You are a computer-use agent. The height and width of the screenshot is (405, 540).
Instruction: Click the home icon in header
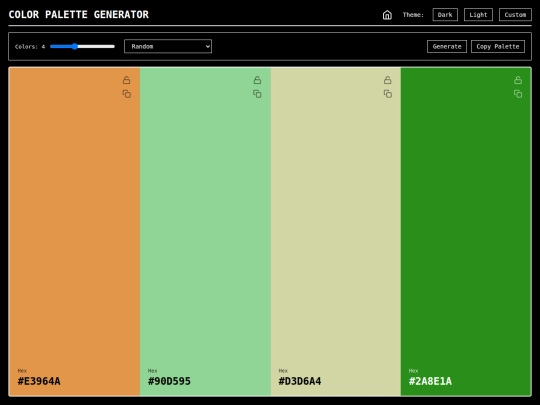click(387, 15)
